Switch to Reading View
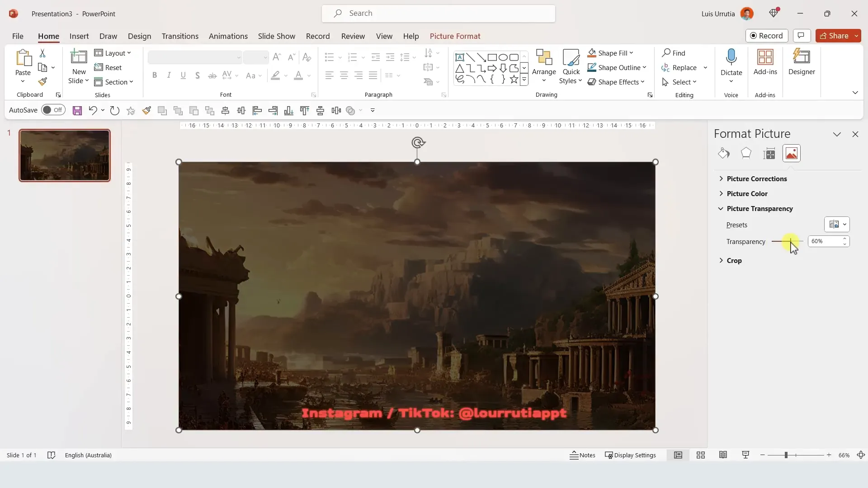The width and height of the screenshot is (868, 488). click(723, 455)
